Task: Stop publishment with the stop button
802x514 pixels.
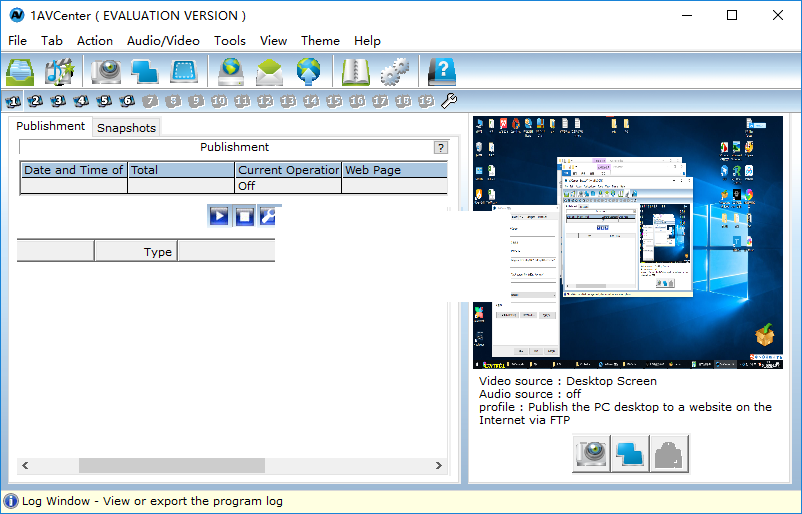Action: (244, 216)
